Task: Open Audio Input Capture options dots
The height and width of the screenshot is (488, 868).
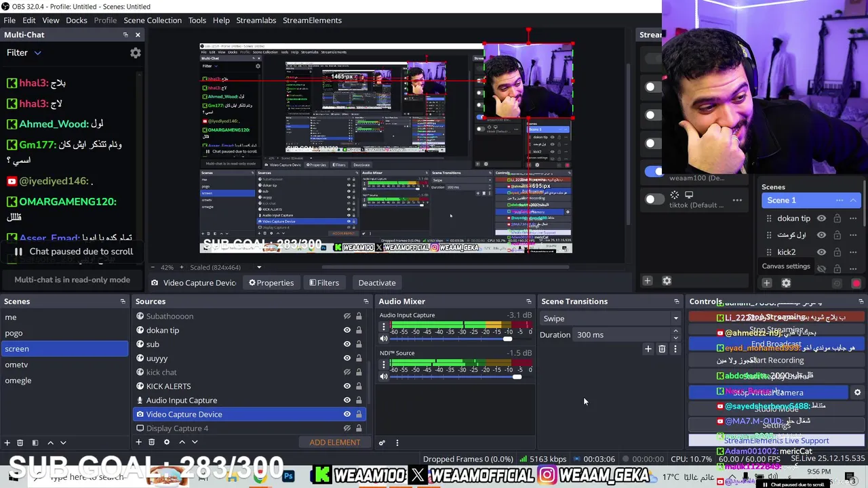Action: (x=384, y=327)
